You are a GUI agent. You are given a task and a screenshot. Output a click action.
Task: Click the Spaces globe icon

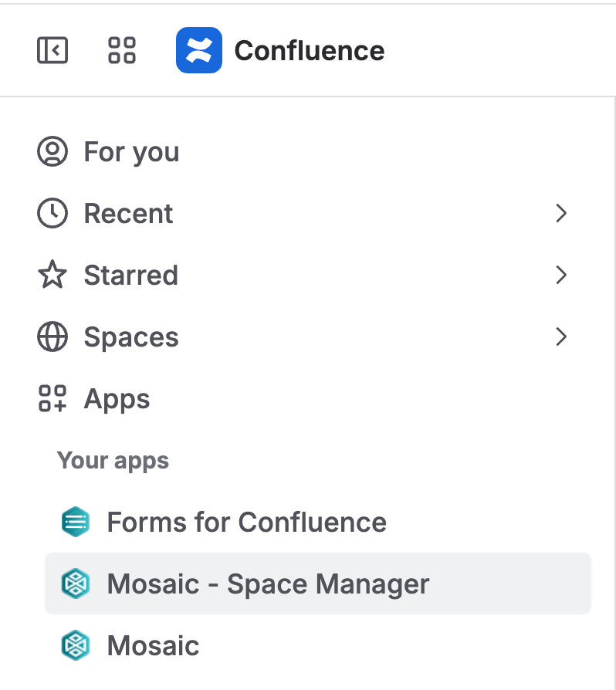click(x=52, y=337)
